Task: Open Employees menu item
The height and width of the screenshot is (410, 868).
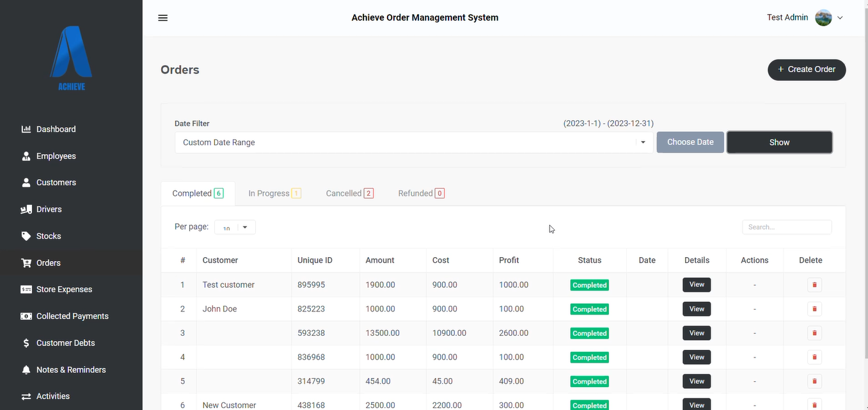Action: click(56, 156)
